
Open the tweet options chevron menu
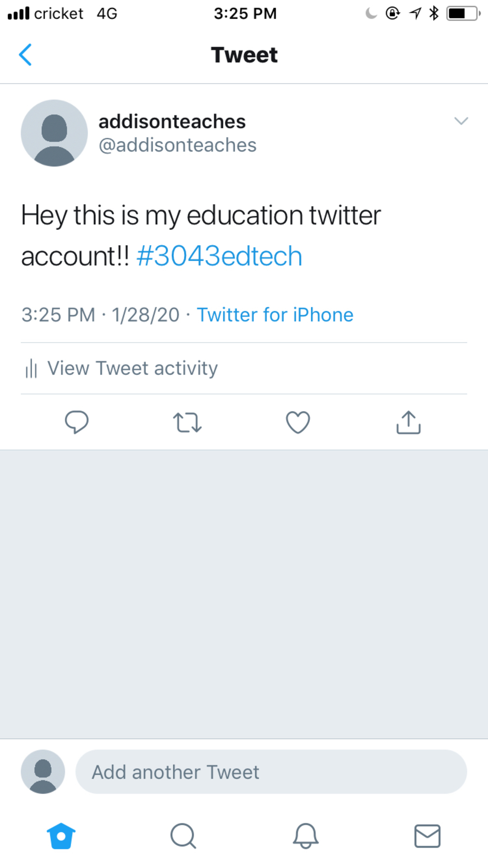click(x=461, y=121)
